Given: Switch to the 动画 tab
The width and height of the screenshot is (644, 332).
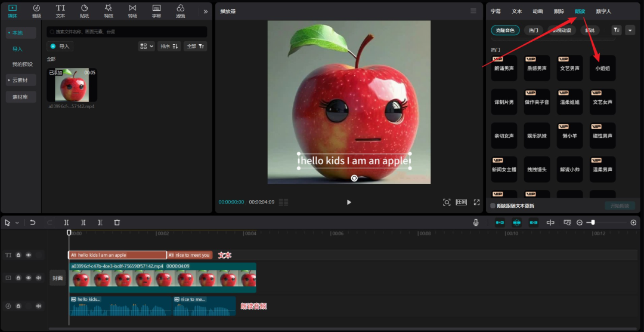Looking at the screenshot, I should coord(537,11).
